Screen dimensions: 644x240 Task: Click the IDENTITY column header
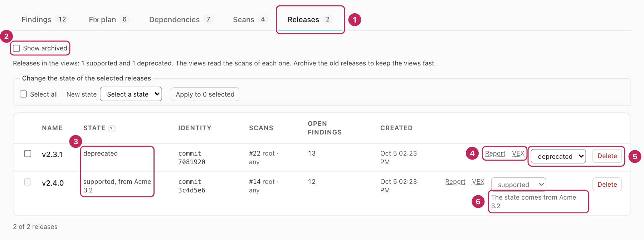pos(195,128)
